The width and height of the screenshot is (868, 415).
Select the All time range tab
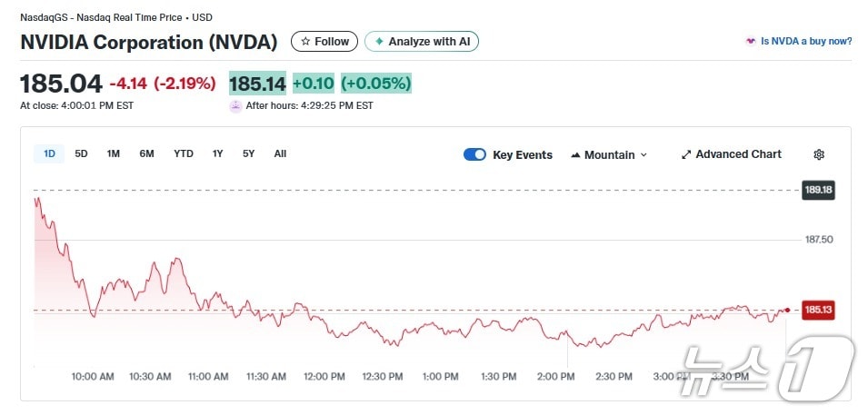coord(280,153)
